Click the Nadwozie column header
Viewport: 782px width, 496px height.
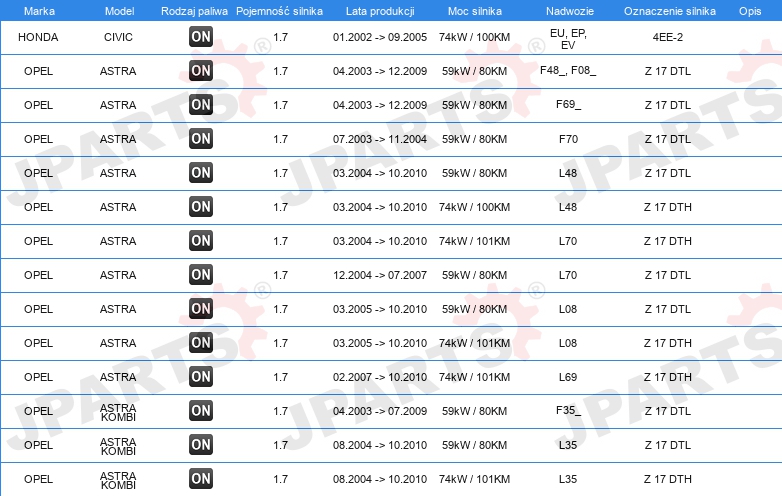(570, 11)
